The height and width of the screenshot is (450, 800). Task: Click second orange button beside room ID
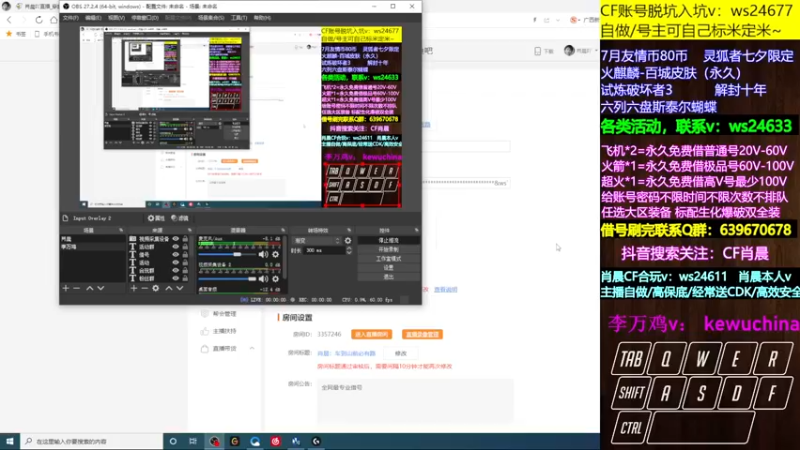[422, 334]
